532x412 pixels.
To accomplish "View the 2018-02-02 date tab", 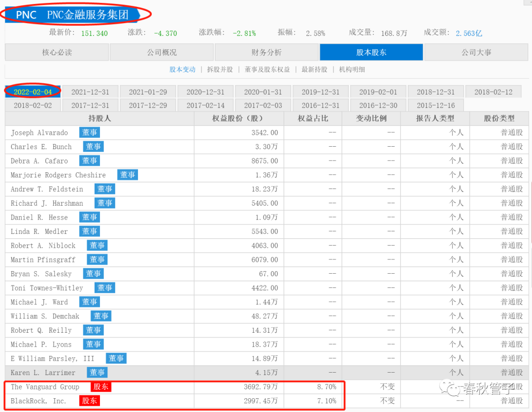I will 33,105.
